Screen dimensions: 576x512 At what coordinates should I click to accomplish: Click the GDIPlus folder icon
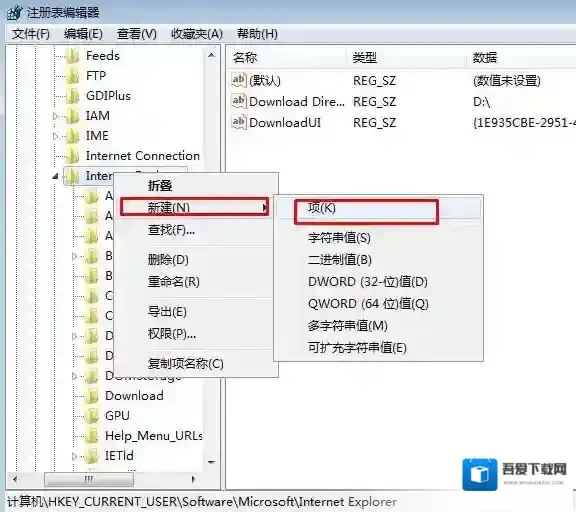73,96
